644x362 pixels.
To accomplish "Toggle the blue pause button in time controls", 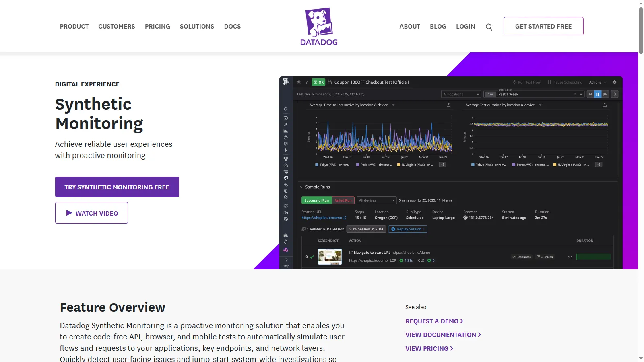I will [x=598, y=94].
